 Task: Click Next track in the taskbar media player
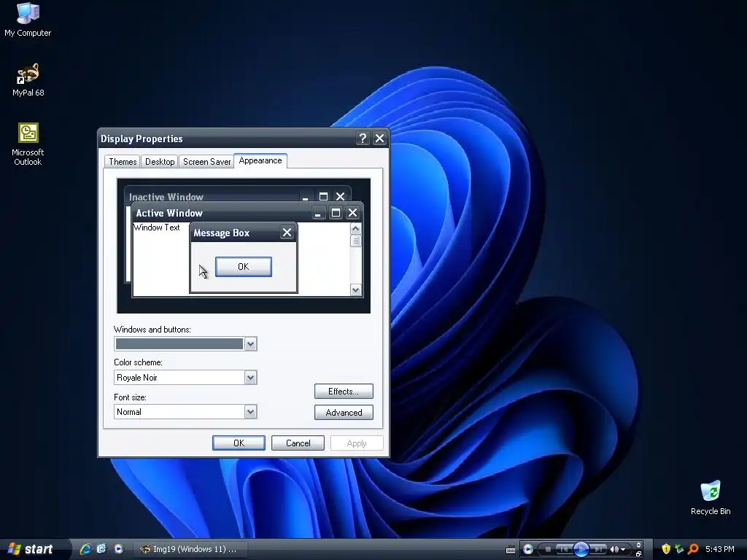tap(598, 549)
